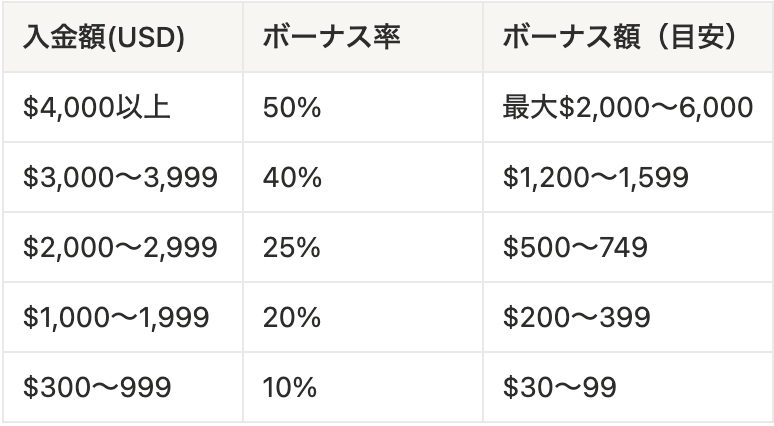
Task: Select the $300〜999 deposit cell
Action: (x=97, y=387)
